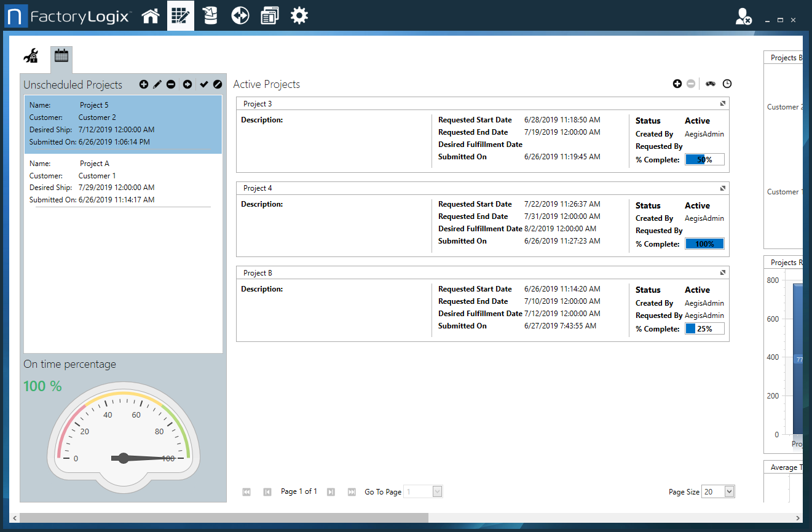The image size is (812, 532).
Task: Expand Project 3 details panel
Action: click(x=723, y=103)
